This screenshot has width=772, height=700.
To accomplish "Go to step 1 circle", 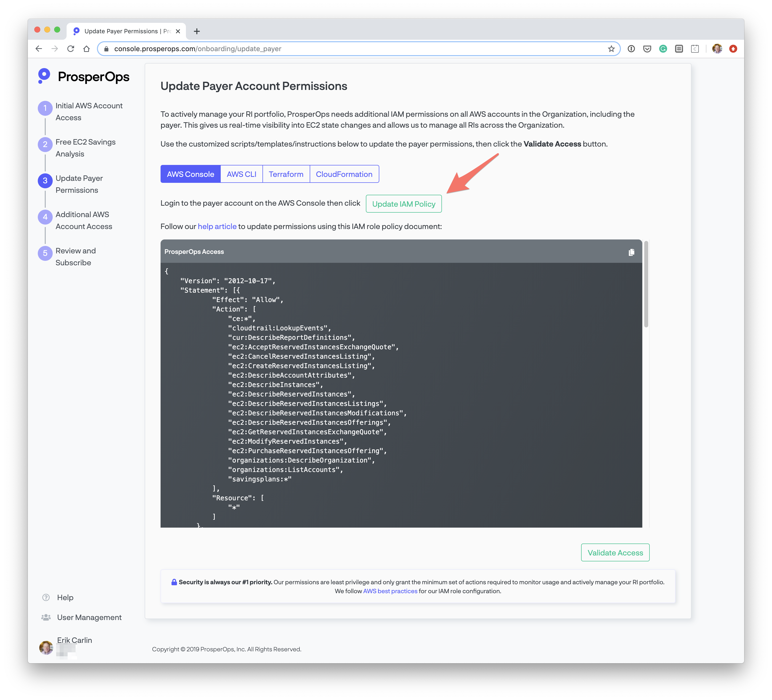I will tap(45, 108).
